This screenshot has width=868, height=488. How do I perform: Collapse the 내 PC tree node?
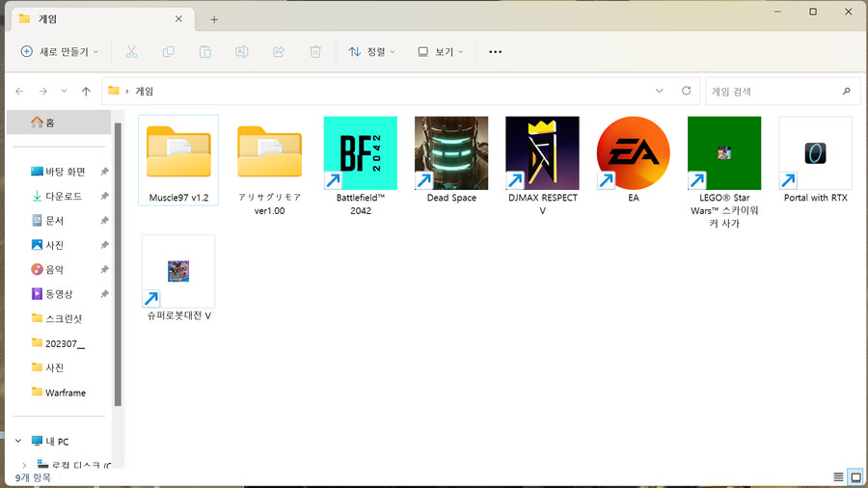[18, 441]
